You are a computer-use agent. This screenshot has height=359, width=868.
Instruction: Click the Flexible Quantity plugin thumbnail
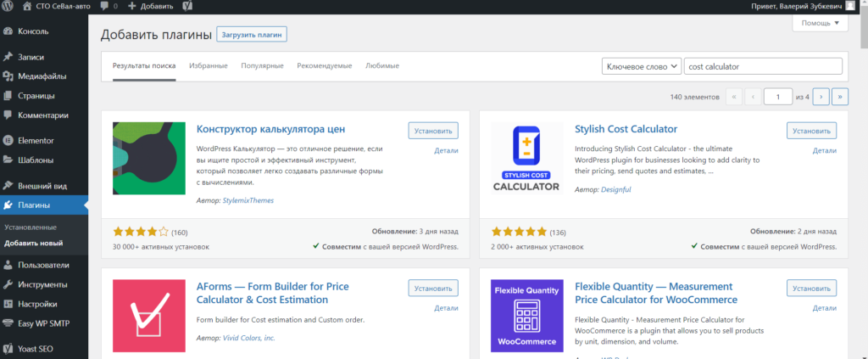(527, 316)
